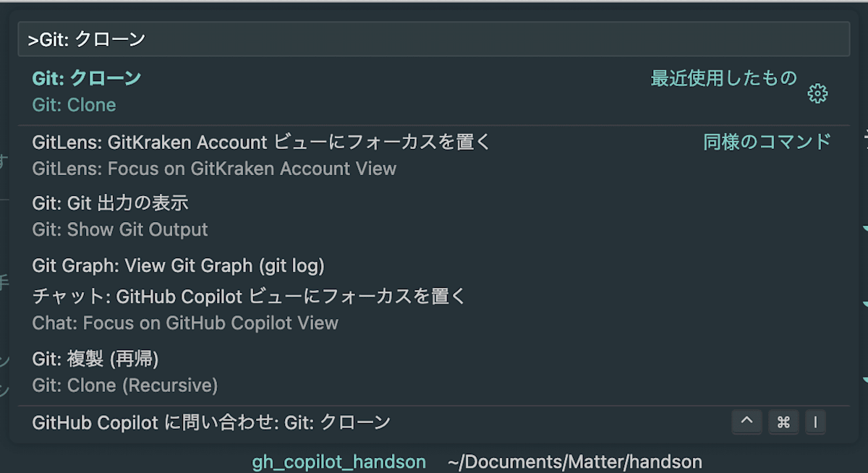Click the I keybinding key
868x473 pixels.
[815, 422]
